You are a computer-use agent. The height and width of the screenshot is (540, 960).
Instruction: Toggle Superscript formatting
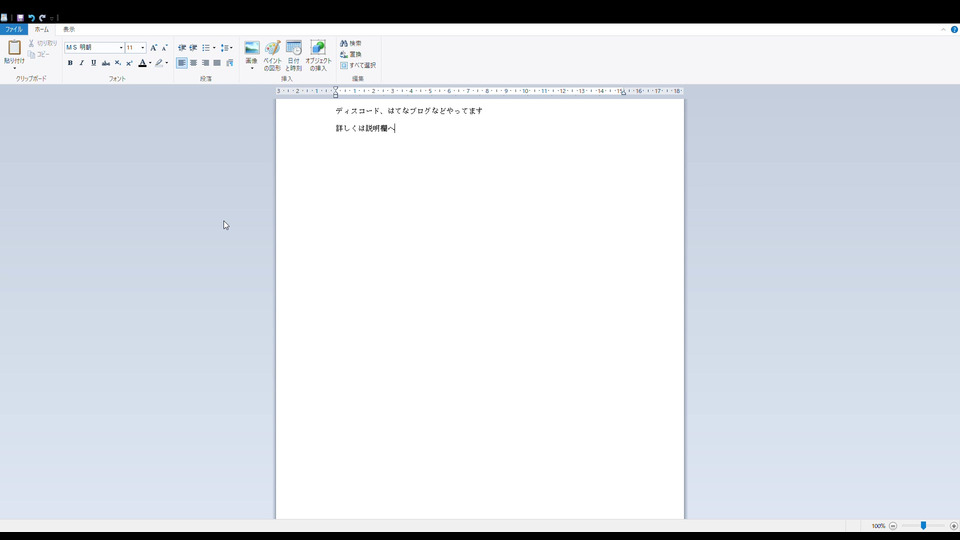pyautogui.click(x=129, y=63)
